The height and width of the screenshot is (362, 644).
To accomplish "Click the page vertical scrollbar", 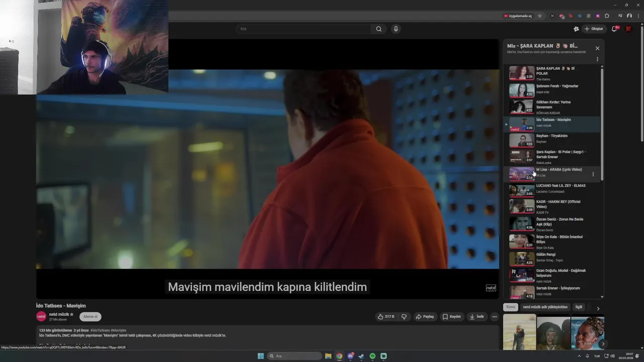I will click(641, 83).
